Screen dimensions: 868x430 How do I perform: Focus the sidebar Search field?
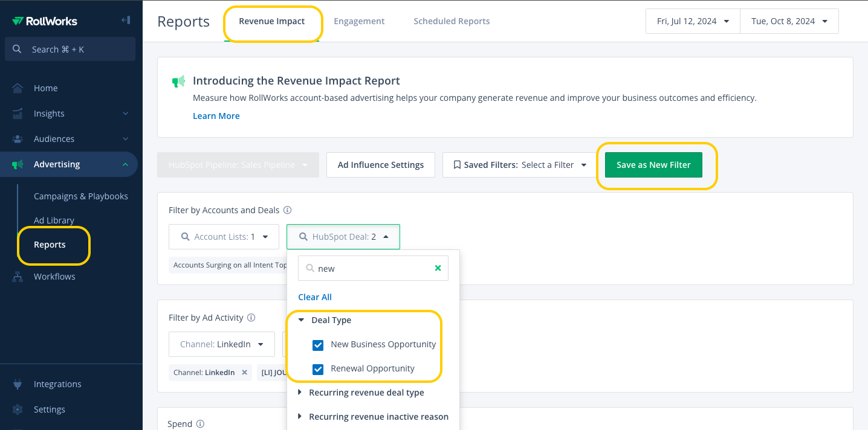(70, 50)
